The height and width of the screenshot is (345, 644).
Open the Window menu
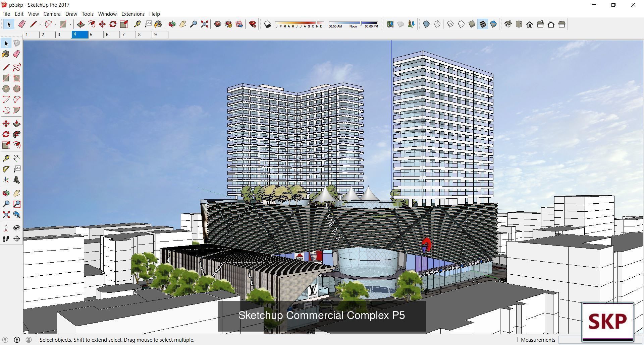click(107, 14)
